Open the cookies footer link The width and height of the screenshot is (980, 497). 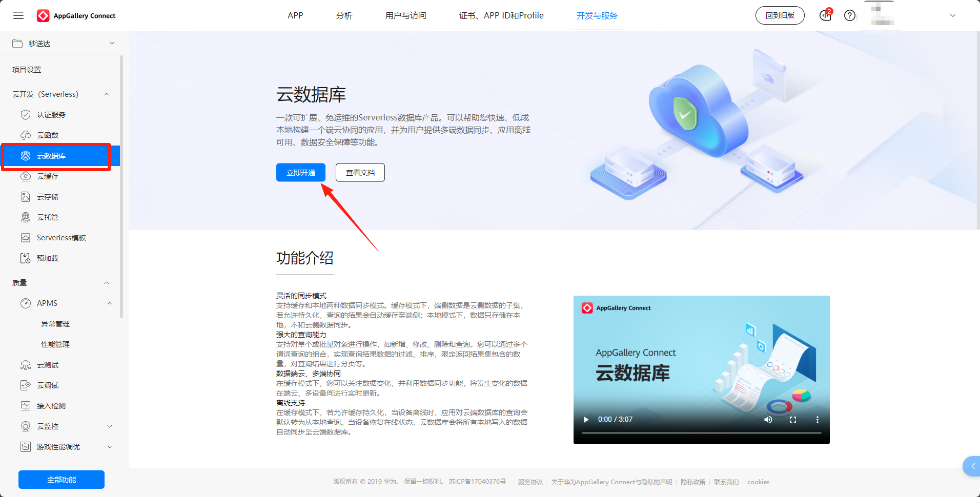click(x=759, y=482)
